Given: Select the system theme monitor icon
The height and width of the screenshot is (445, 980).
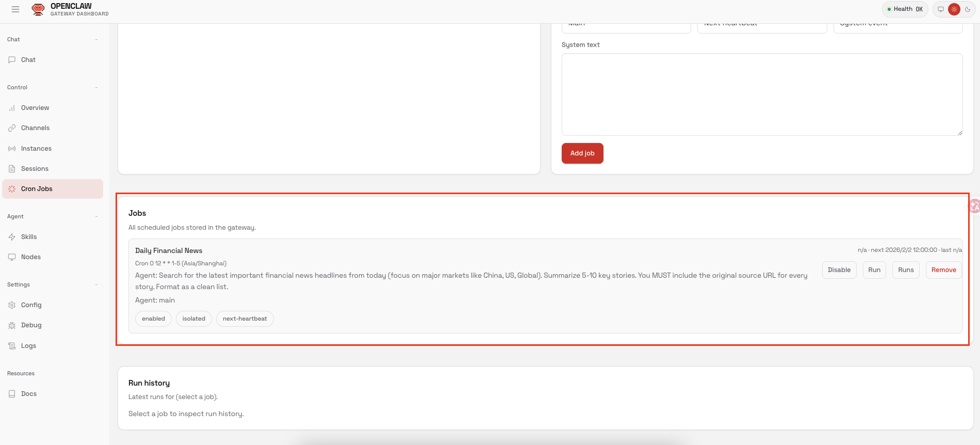Looking at the screenshot, I should (x=941, y=9).
